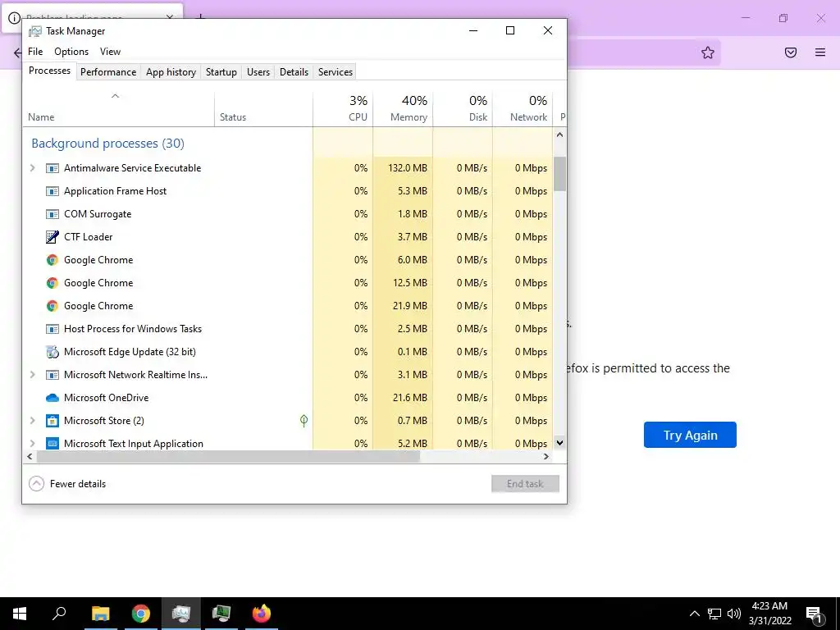Select the Background processes (30) heading
Image resolution: width=840 pixels, height=630 pixels.
click(107, 144)
